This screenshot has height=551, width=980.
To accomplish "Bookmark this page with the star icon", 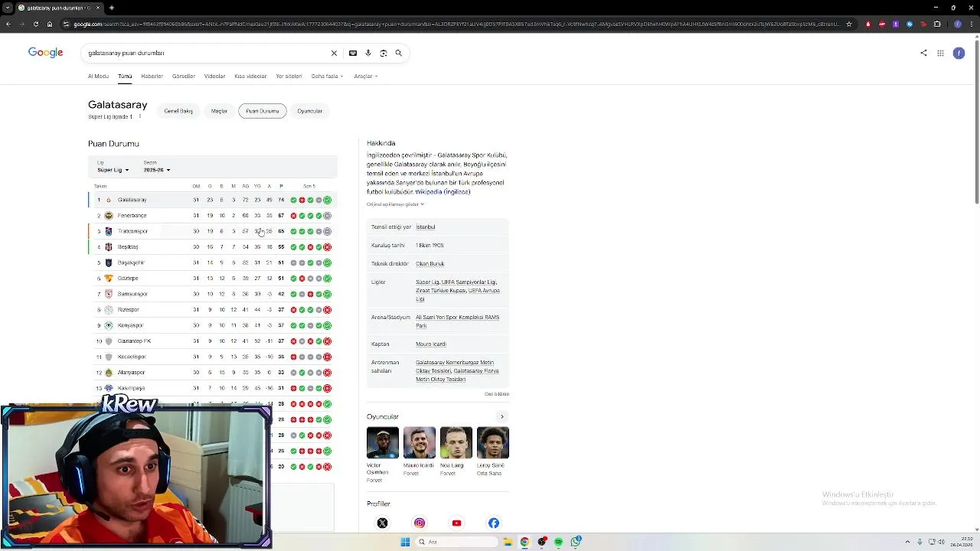I will (849, 24).
